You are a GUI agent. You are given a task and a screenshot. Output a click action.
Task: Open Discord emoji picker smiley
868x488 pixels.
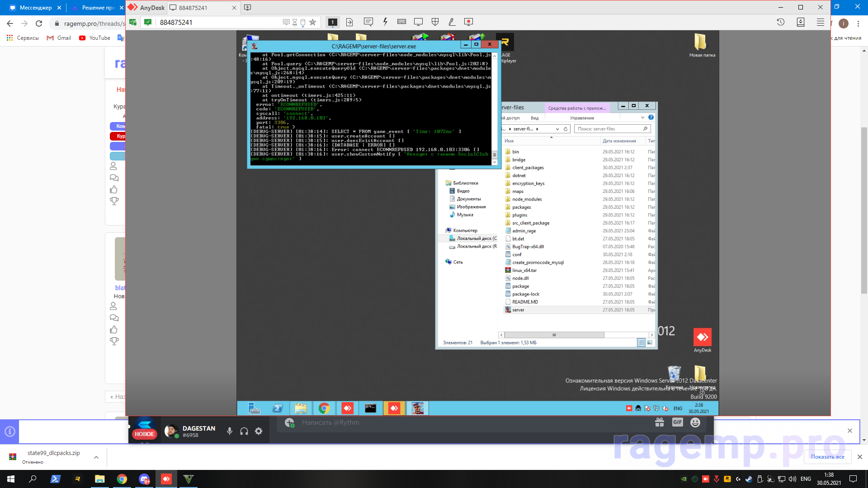(x=695, y=422)
